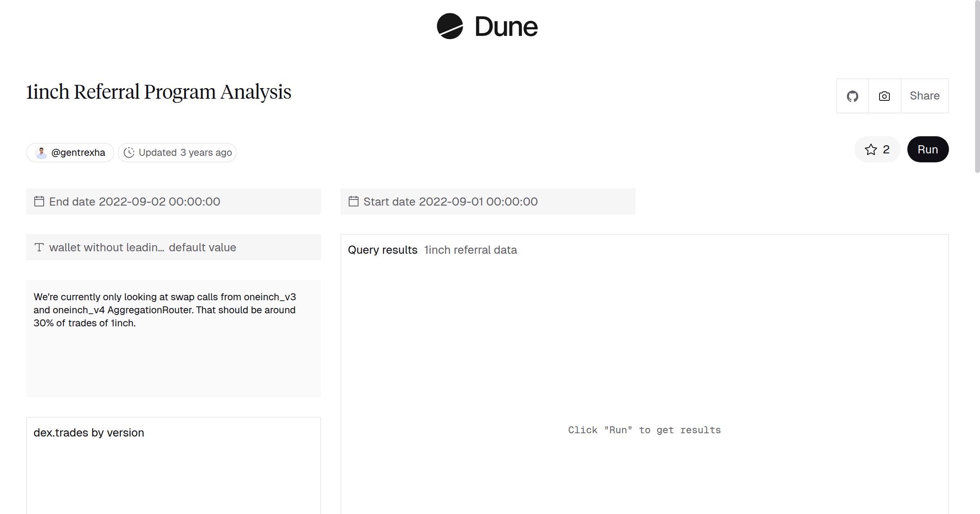The height and width of the screenshot is (514, 980).
Task: Star the query using the star icon
Action: (871, 149)
